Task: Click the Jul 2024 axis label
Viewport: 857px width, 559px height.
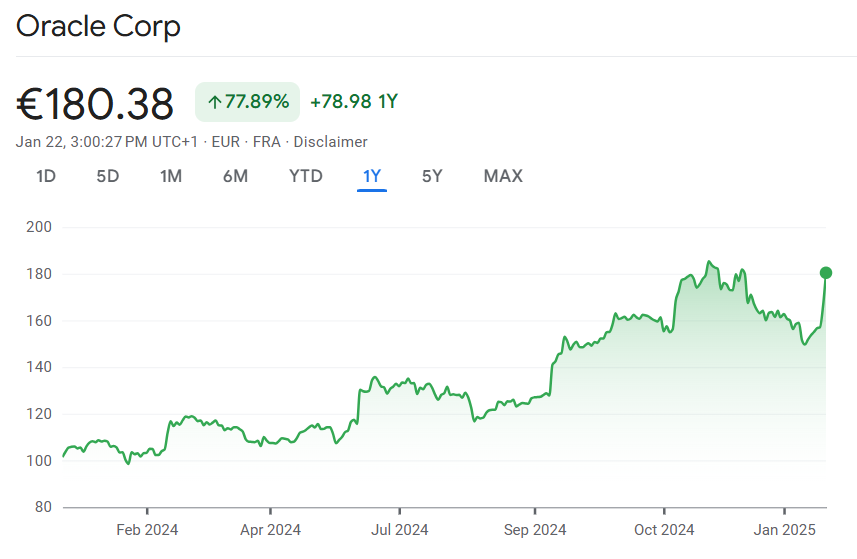Action: (400, 530)
